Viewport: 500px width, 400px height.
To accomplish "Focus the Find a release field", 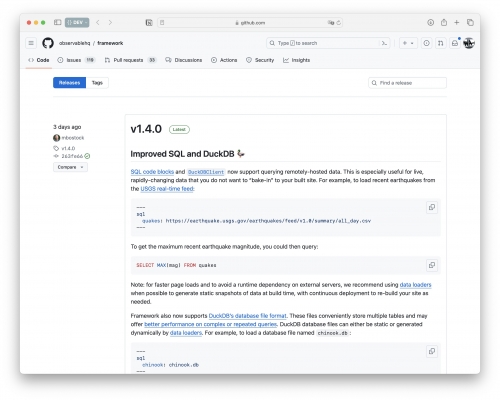I will click(407, 83).
